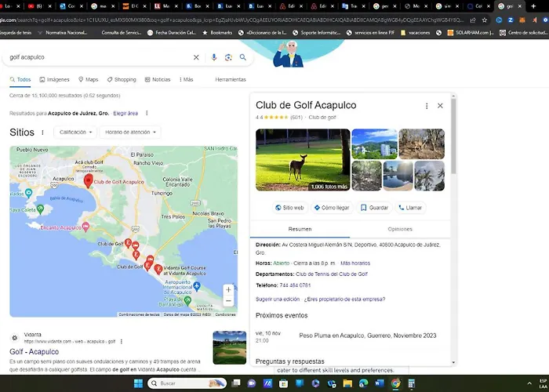Open the Golf - Acapulco Vidanta result
The width and height of the screenshot is (549, 392).
pyautogui.click(x=34, y=352)
